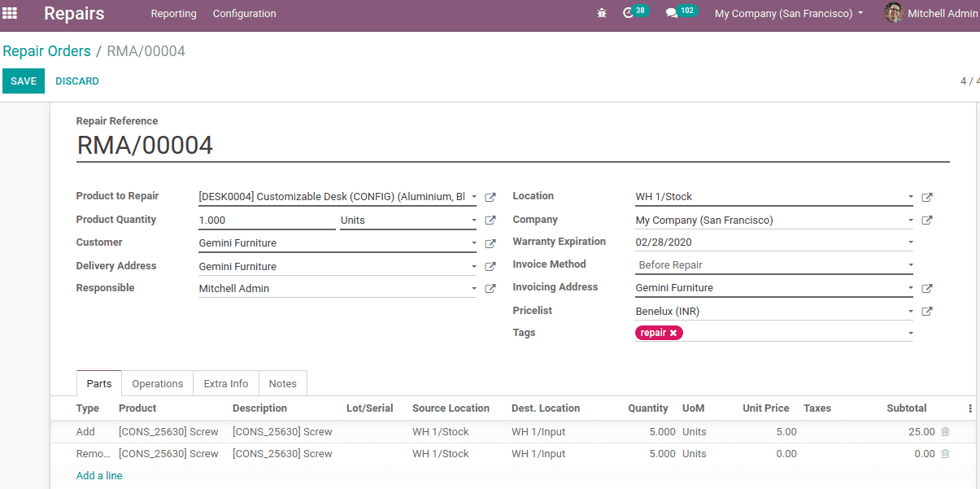980x489 pixels.
Task: Click the SAVE button
Action: [24, 81]
